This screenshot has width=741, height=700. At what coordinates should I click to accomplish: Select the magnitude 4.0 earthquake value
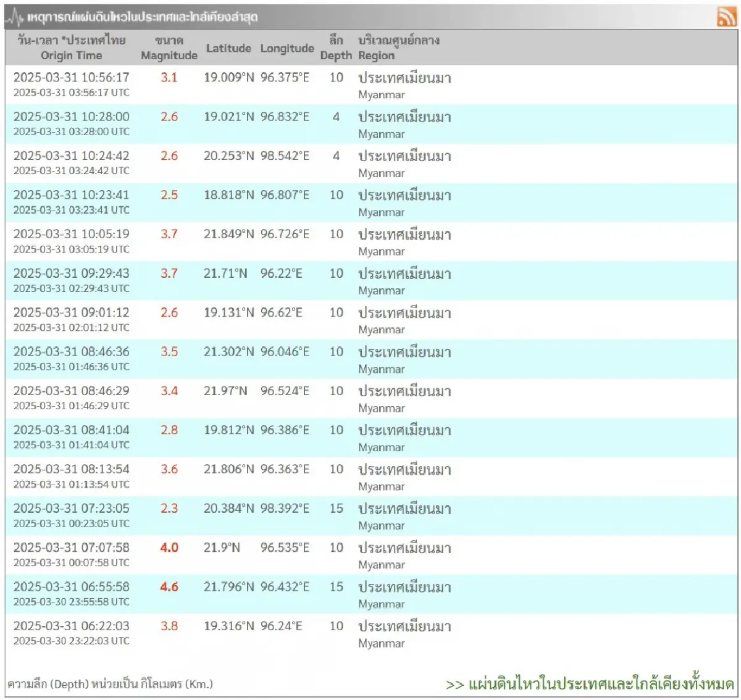[169, 548]
